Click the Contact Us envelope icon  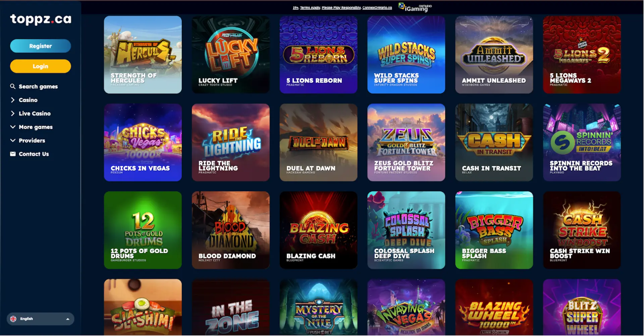(13, 154)
